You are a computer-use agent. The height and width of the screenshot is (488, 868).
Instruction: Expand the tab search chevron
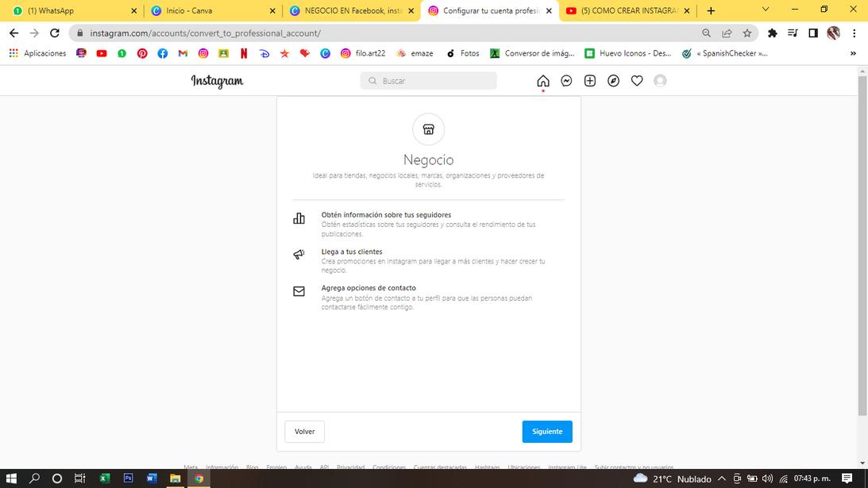pos(766,10)
